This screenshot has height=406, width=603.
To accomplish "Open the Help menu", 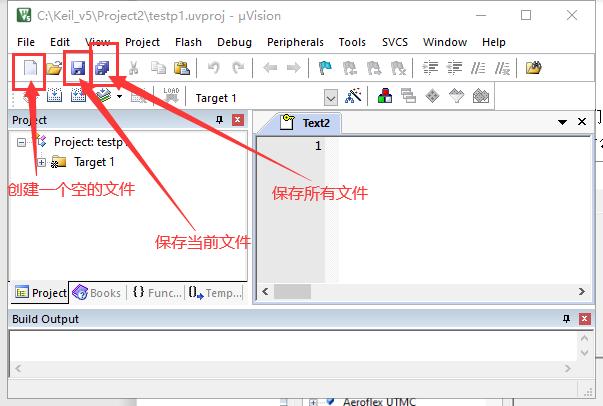I will [x=494, y=42].
